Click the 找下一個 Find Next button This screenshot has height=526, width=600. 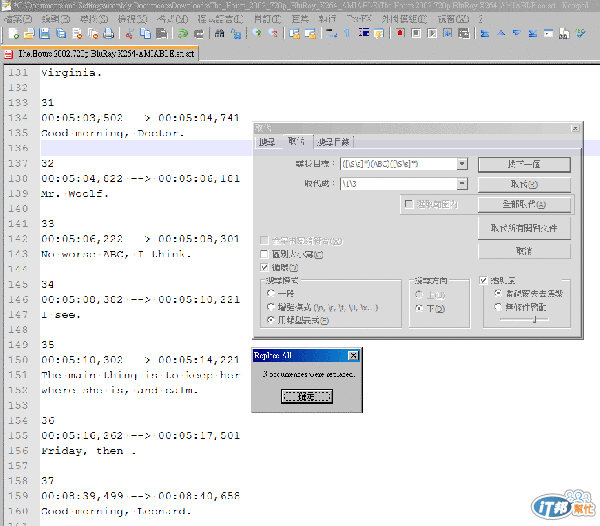click(x=524, y=164)
